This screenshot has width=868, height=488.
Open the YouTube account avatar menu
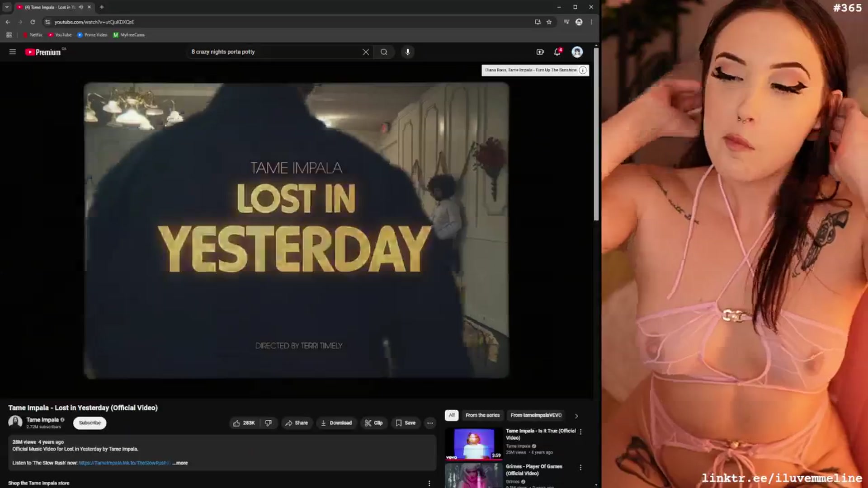coord(577,52)
